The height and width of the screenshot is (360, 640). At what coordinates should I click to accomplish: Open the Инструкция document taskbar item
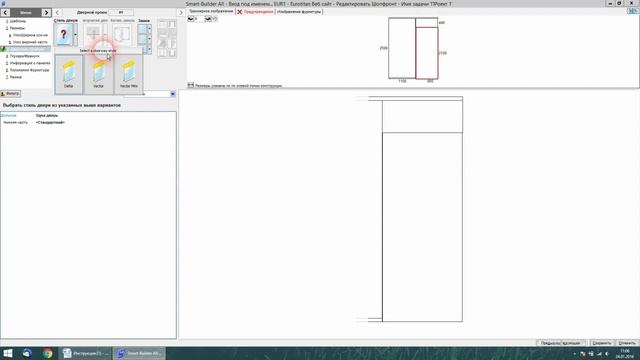(x=86, y=353)
